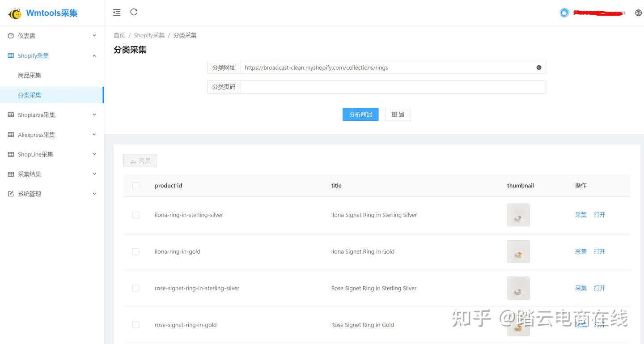
Task: Open the language globe icon at top right
Action: point(638,13)
